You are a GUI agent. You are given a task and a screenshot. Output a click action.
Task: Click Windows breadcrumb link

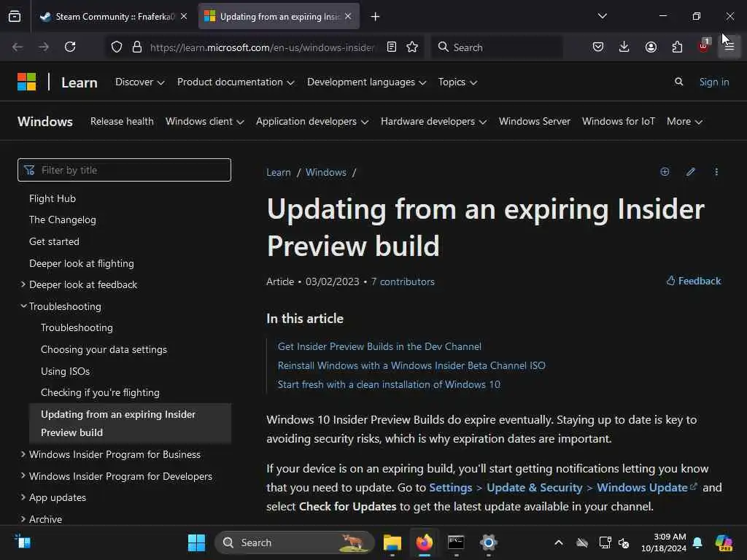[326, 172]
